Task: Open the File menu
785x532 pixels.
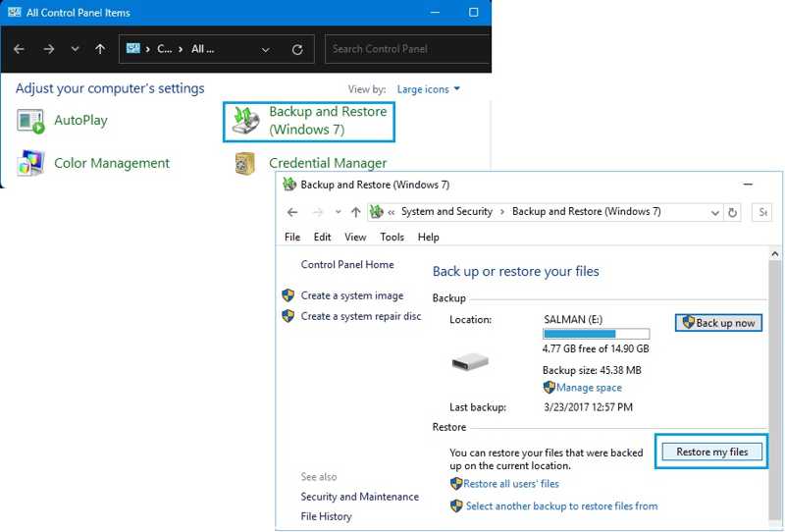Action: [x=292, y=237]
